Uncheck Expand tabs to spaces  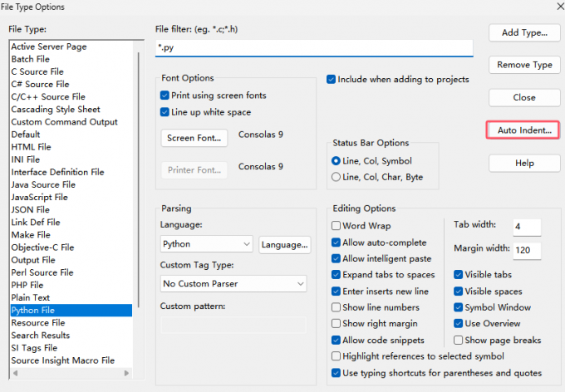pos(337,275)
